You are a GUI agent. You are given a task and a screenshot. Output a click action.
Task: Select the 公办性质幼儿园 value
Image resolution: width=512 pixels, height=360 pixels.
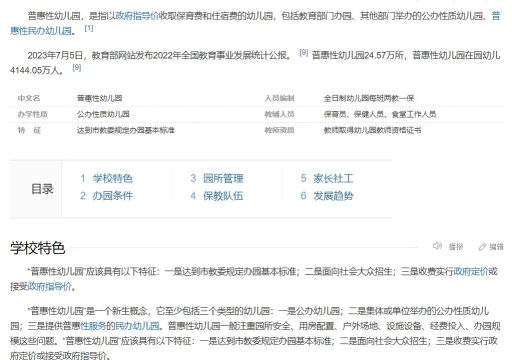tap(103, 114)
